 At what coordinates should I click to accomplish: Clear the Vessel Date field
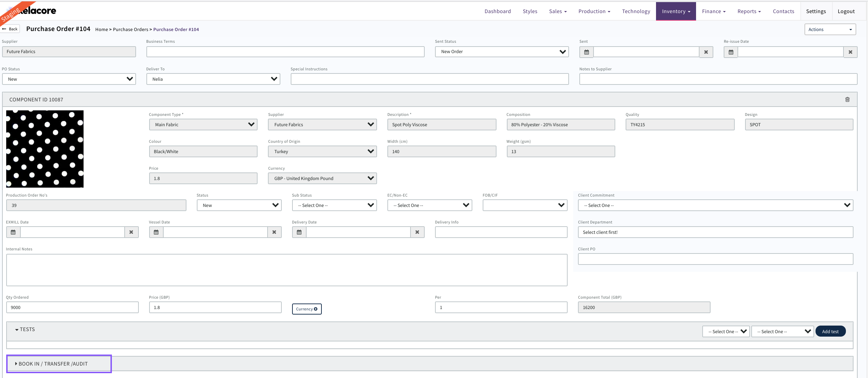pyautogui.click(x=274, y=232)
